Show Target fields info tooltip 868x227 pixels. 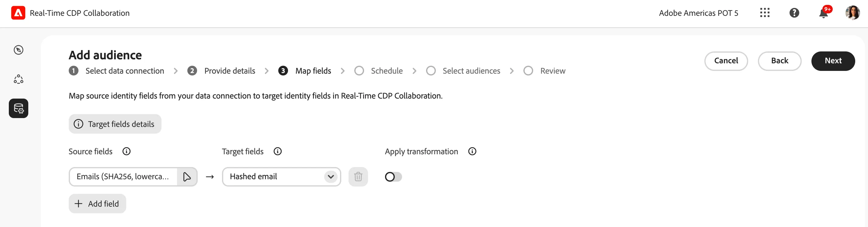point(278,152)
